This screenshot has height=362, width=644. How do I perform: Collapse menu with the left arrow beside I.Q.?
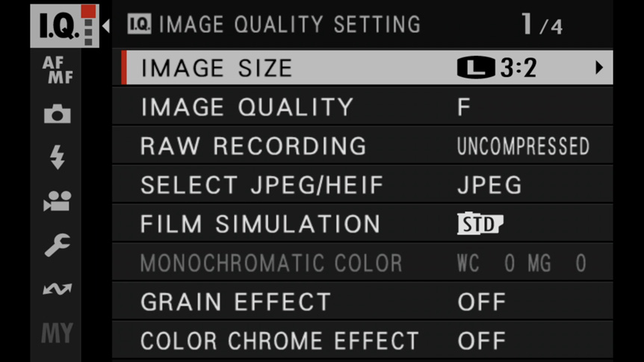[106, 26]
